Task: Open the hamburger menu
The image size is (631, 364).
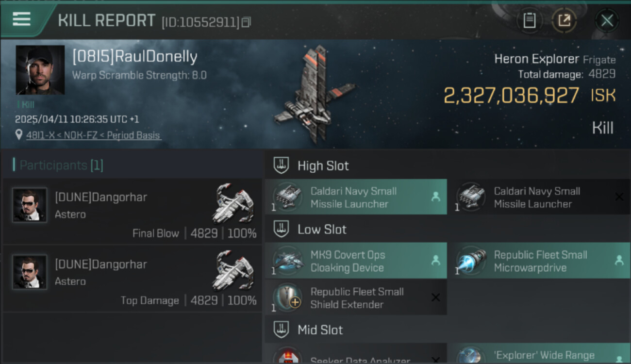Action: pyautogui.click(x=22, y=19)
